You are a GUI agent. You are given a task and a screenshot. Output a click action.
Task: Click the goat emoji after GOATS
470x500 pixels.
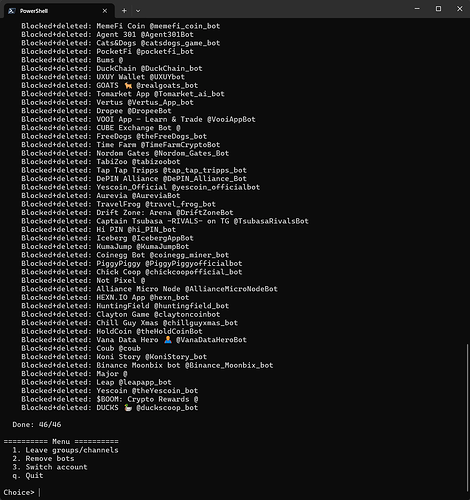click(x=128, y=86)
